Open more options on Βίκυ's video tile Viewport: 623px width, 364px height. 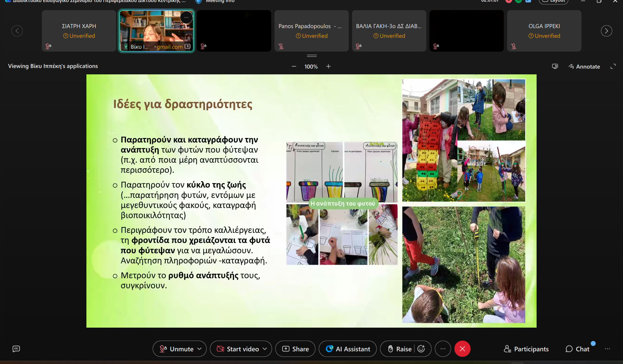click(186, 18)
